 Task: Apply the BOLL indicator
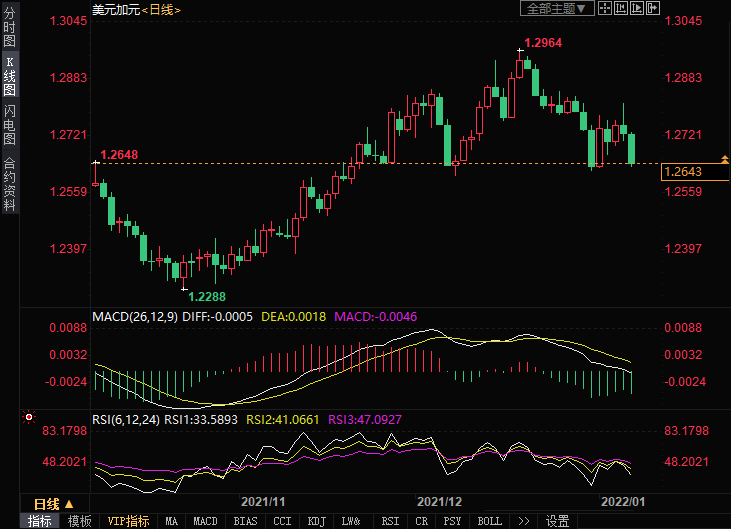[489, 521]
